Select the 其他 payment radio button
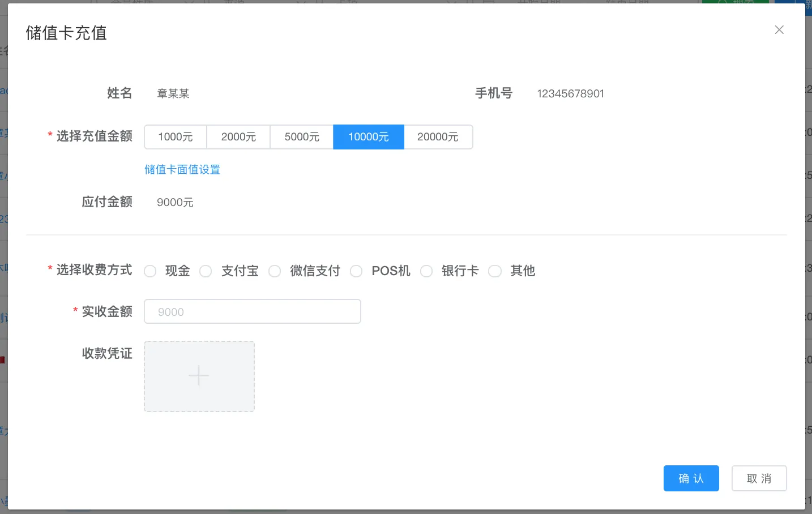Viewport: 812px width, 514px height. coord(495,272)
